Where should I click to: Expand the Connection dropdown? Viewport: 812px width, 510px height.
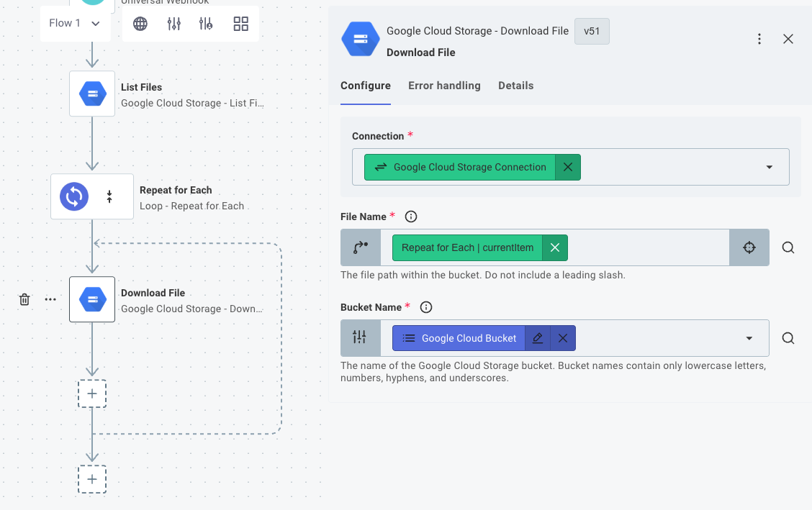(x=769, y=167)
